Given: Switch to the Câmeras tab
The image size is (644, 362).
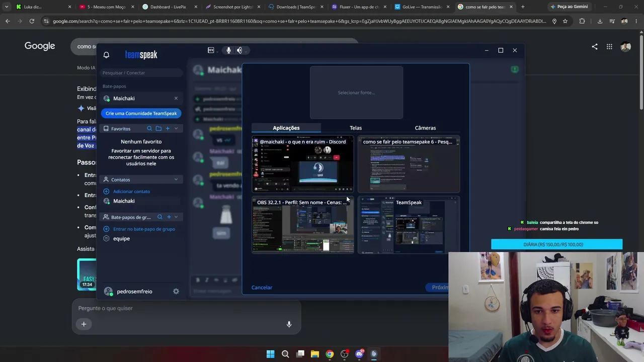Looking at the screenshot, I should 425,128.
